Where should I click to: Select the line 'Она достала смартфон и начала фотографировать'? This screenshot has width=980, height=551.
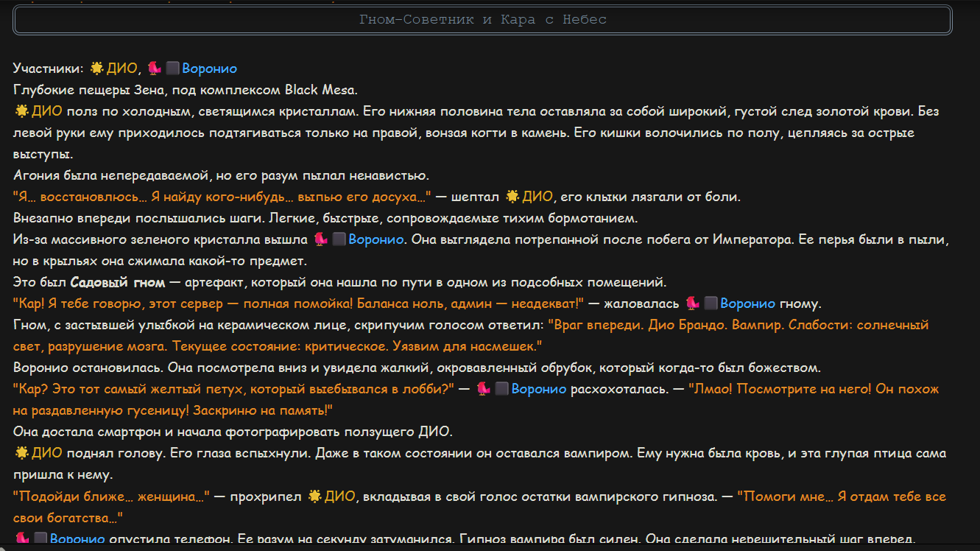click(233, 432)
